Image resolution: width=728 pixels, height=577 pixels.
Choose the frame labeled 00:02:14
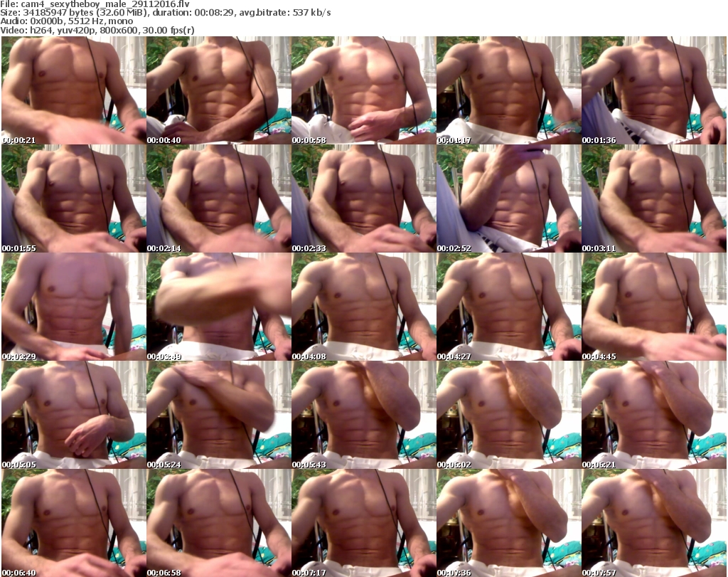pyautogui.click(x=219, y=198)
